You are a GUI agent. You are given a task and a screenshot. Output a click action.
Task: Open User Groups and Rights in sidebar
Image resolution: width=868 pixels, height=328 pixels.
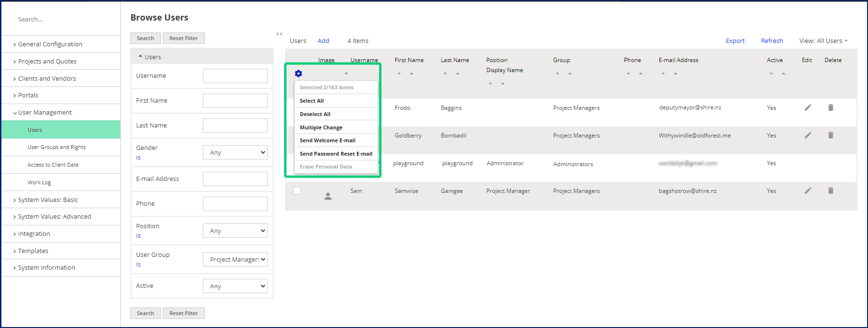pyautogui.click(x=57, y=147)
